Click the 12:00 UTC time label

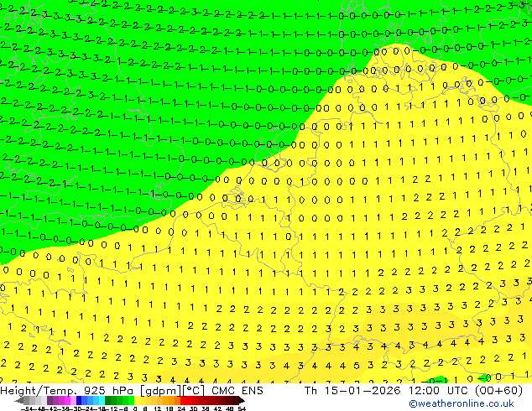tap(440, 391)
